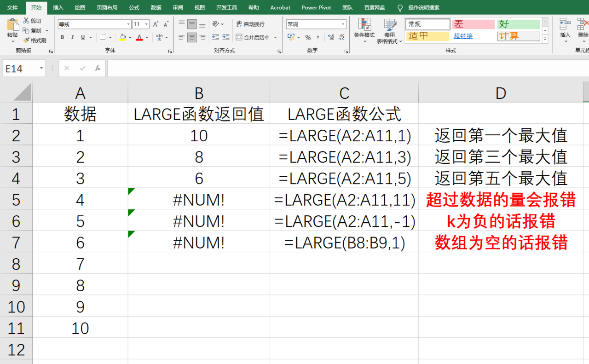This screenshot has height=364, width=589.
Task: Click the insert function fx icon
Action: 98,68
